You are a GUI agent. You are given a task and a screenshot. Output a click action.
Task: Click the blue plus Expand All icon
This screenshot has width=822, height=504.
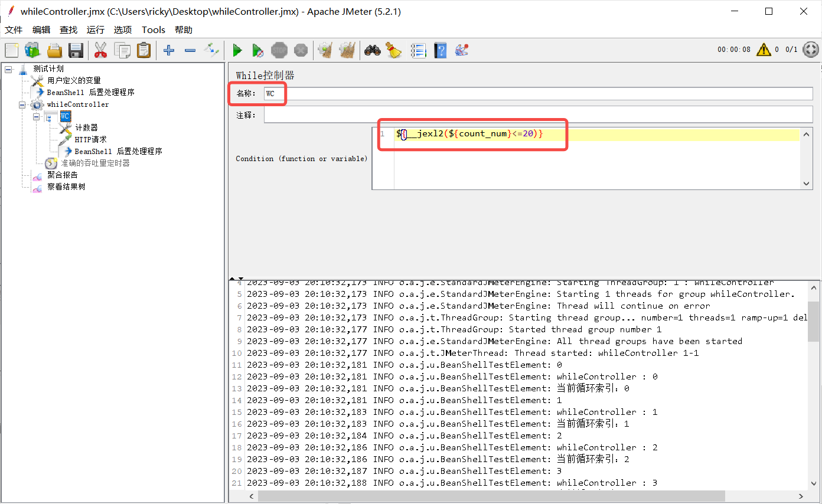coord(169,50)
